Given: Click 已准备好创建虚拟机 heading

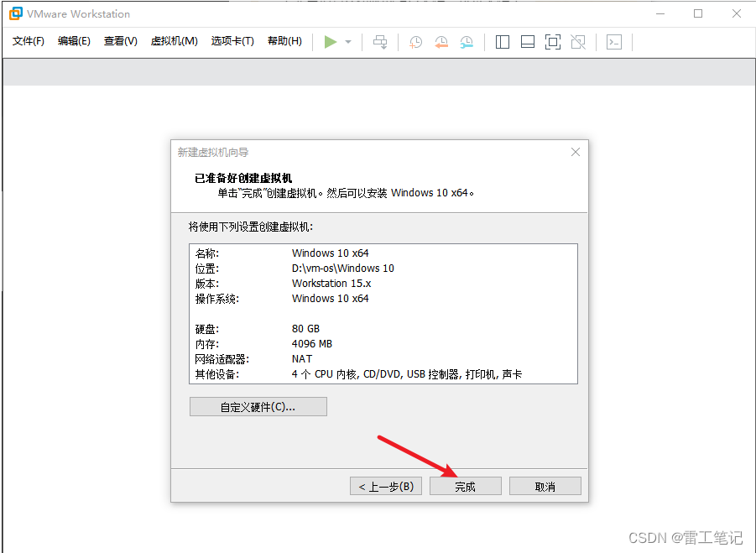Looking at the screenshot, I should coord(243,178).
